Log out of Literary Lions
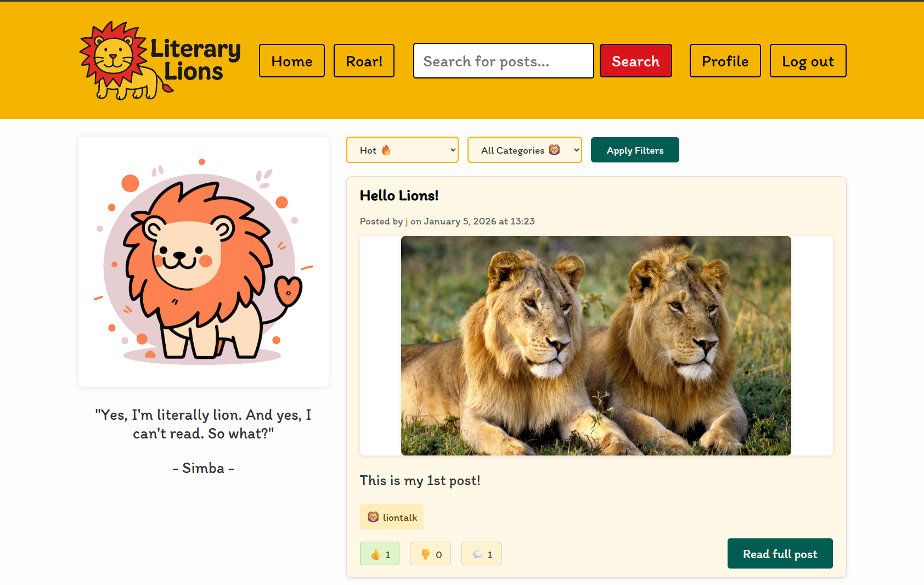This screenshot has width=924, height=585. click(x=808, y=60)
